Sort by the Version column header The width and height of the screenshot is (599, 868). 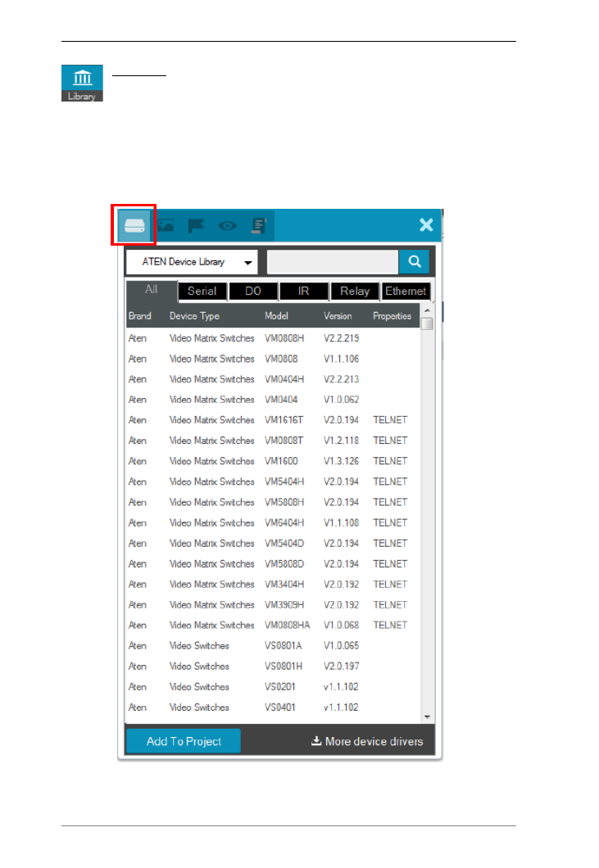pos(338,316)
